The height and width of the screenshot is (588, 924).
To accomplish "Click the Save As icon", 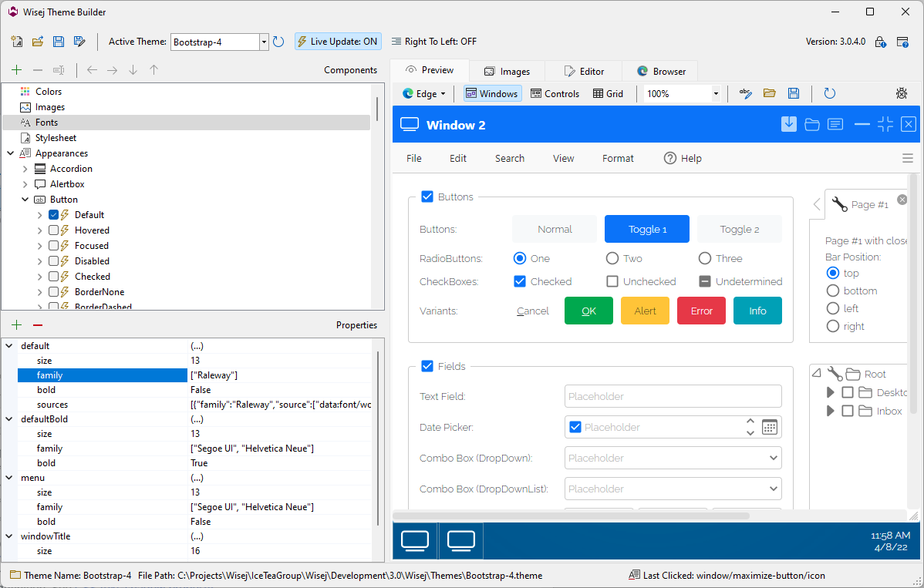I will coord(79,41).
